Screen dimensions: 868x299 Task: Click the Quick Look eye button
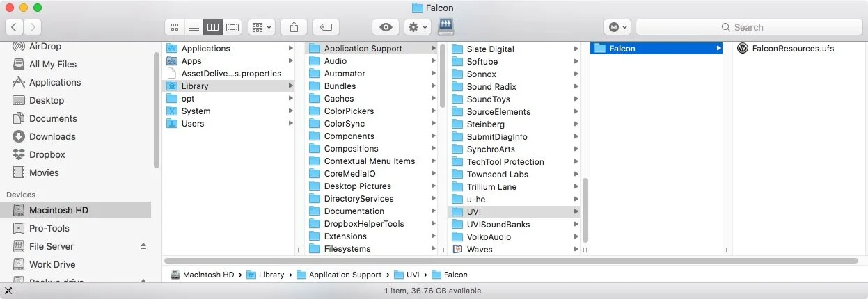[x=386, y=27]
